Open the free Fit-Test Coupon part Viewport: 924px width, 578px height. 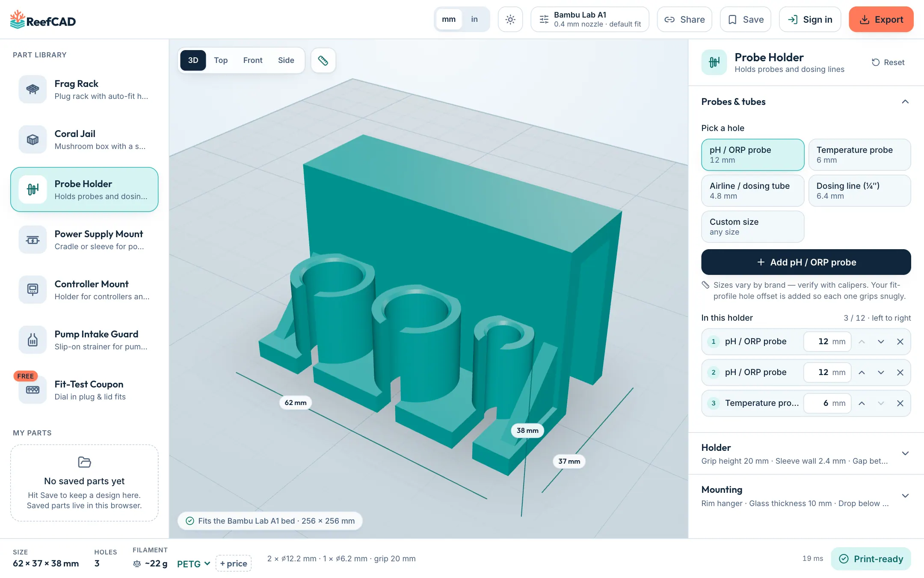[84, 390]
